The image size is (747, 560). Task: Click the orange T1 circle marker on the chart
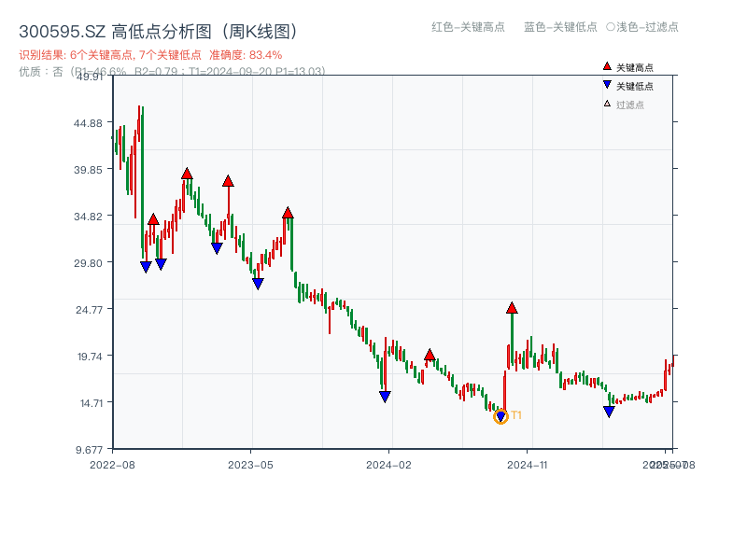pos(500,417)
